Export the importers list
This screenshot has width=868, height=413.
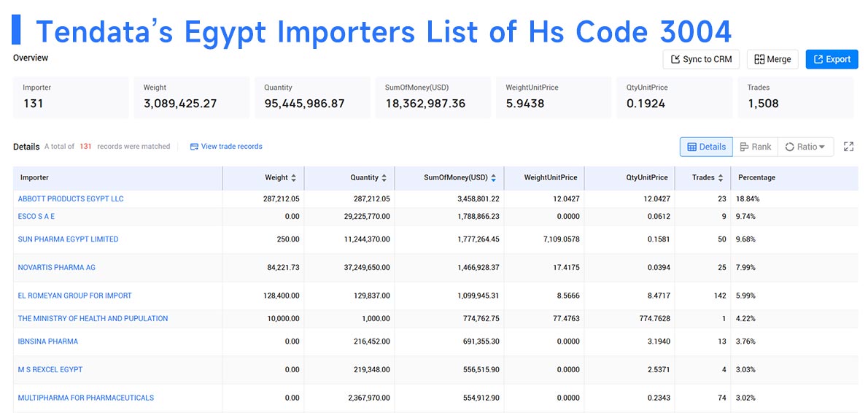click(x=832, y=59)
